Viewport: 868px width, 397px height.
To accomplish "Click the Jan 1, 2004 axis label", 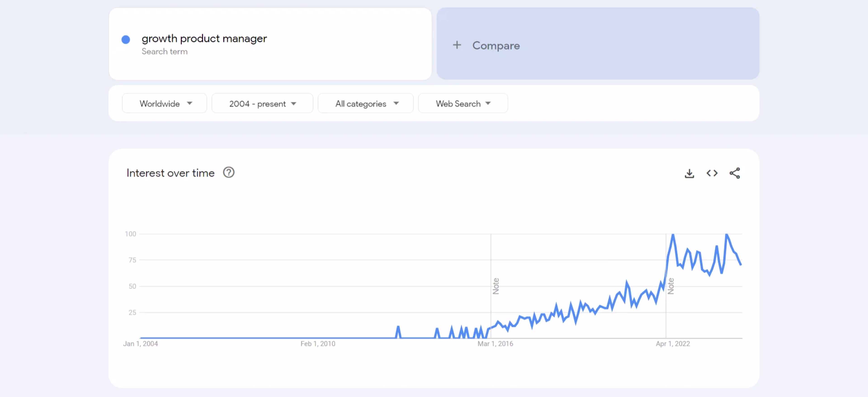I will (x=140, y=344).
